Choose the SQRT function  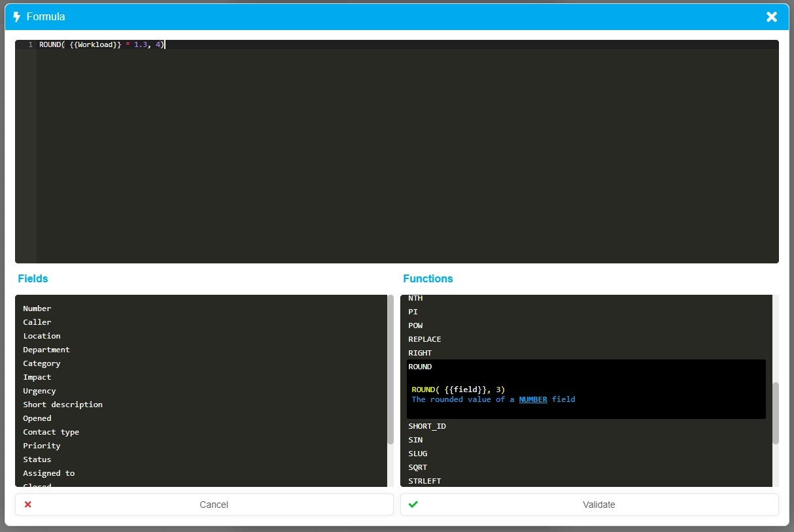[417, 467]
